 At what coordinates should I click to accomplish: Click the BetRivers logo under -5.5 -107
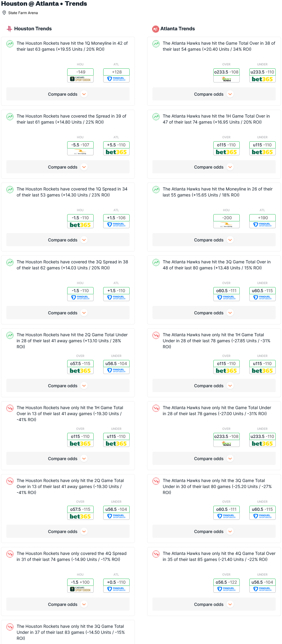[x=80, y=152]
